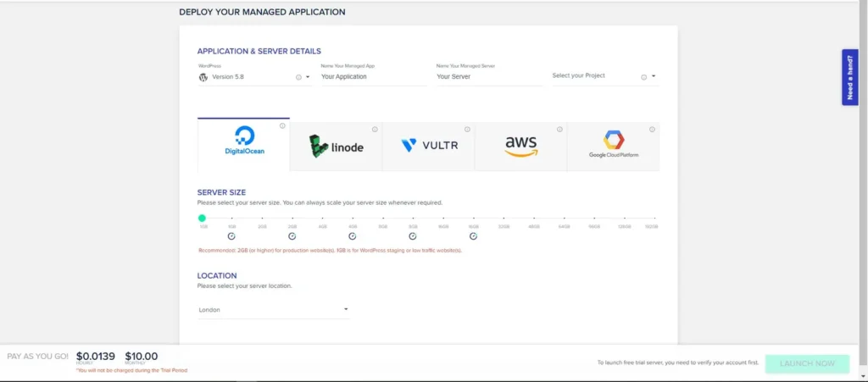Choose the Vultr provider tab

(428, 147)
